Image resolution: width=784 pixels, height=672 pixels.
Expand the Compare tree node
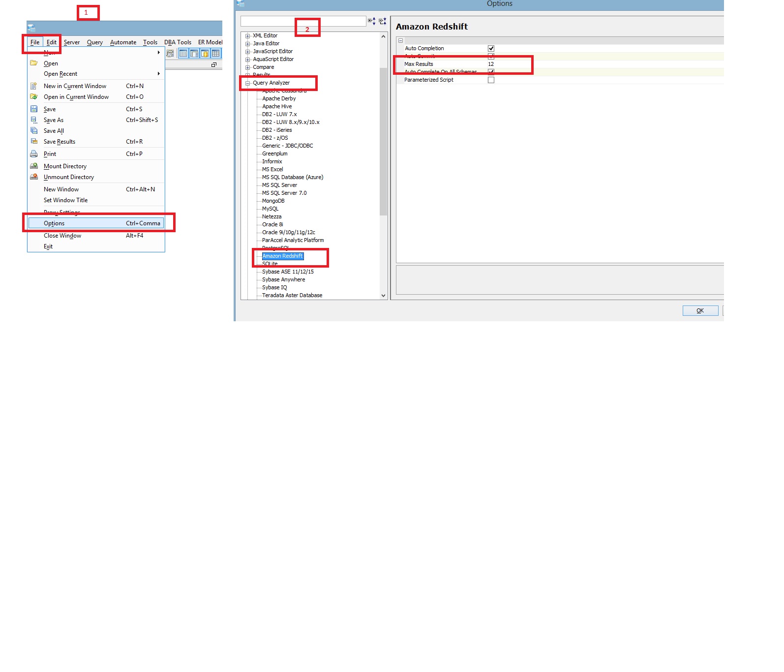[248, 67]
